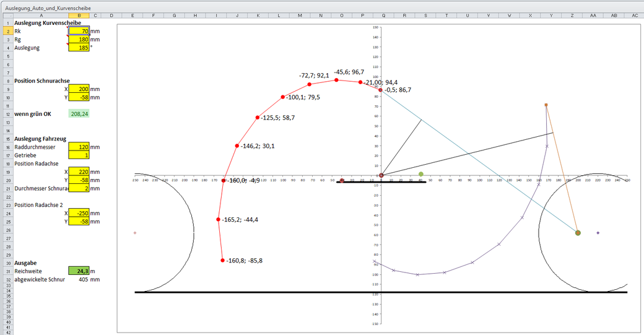Click the pink diamond marker near left wheel
The width and height of the screenshot is (644, 335).
click(135, 233)
